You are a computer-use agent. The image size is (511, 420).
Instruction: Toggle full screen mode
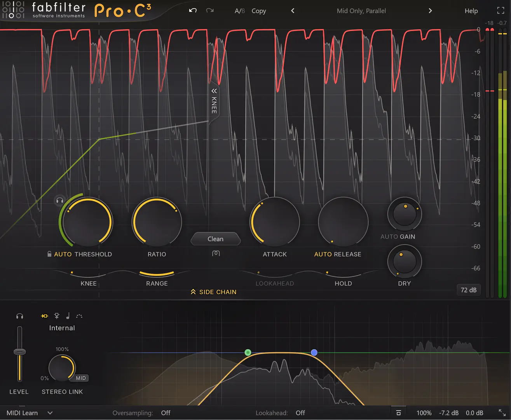[x=501, y=11]
